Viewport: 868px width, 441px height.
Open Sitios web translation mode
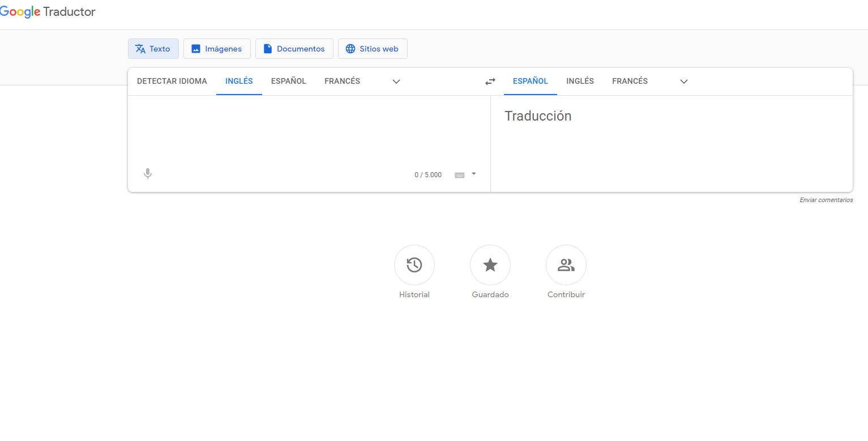(373, 49)
